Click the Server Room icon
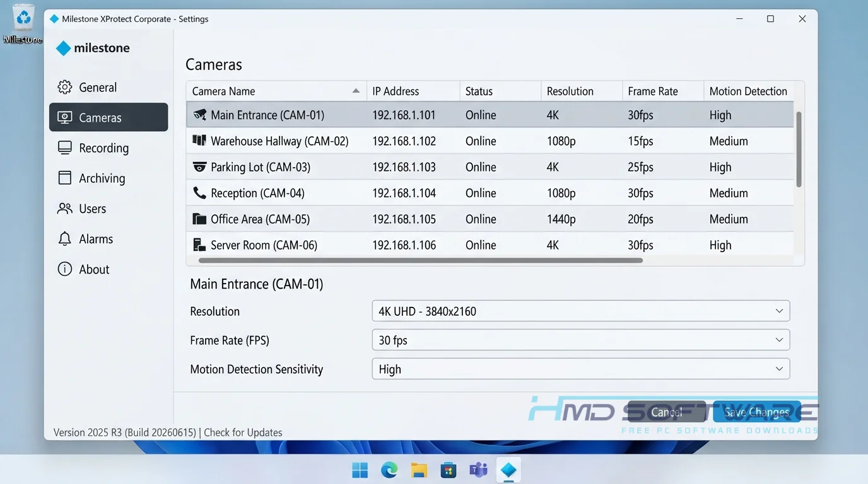 tap(199, 245)
